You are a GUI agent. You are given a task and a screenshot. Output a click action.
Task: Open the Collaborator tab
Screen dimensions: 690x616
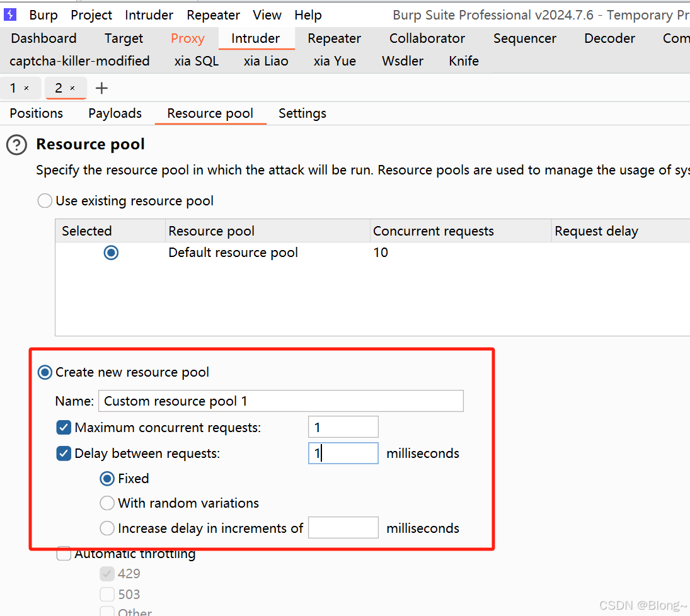click(427, 38)
